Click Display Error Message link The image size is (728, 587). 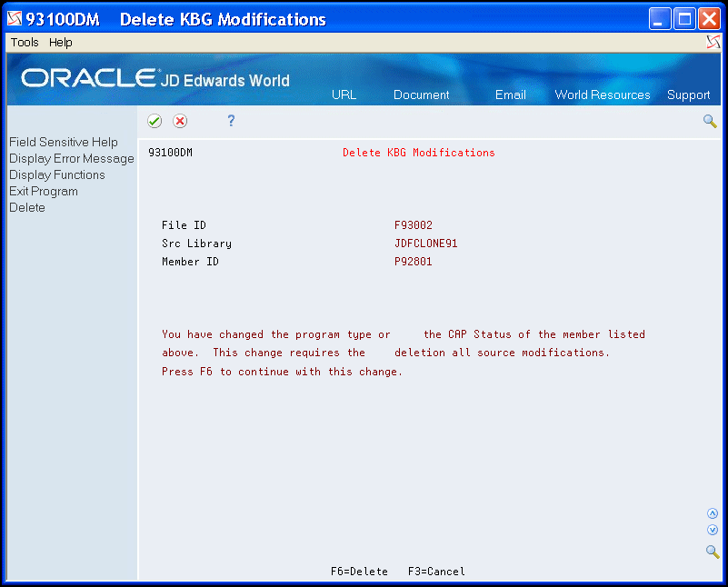point(72,159)
